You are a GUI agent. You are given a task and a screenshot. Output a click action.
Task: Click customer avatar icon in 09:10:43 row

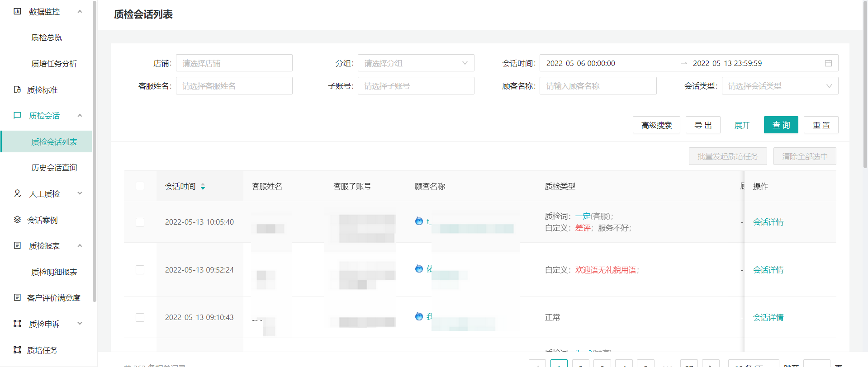(419, 316)
